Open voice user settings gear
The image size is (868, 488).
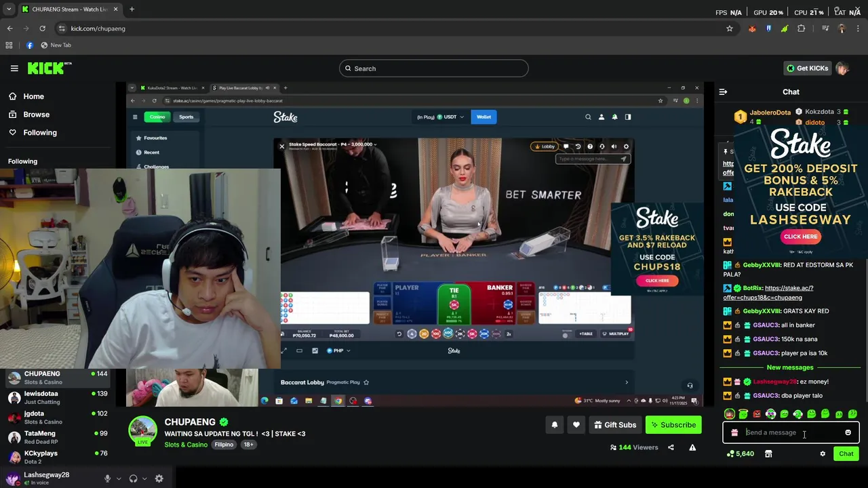click(x=159, y=479)
